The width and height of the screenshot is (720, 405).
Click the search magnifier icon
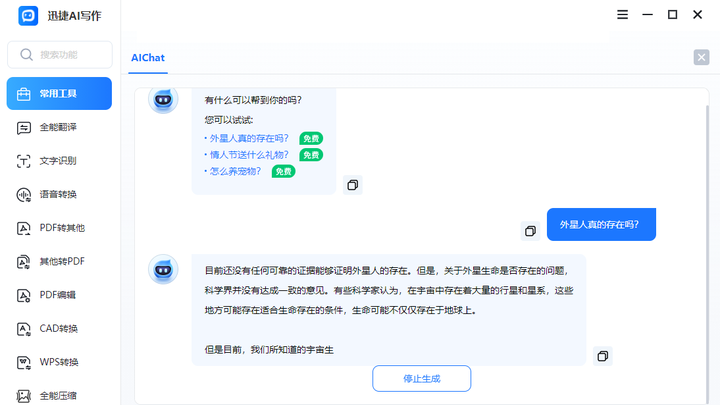pyautogui.click(x=26, y=55)
